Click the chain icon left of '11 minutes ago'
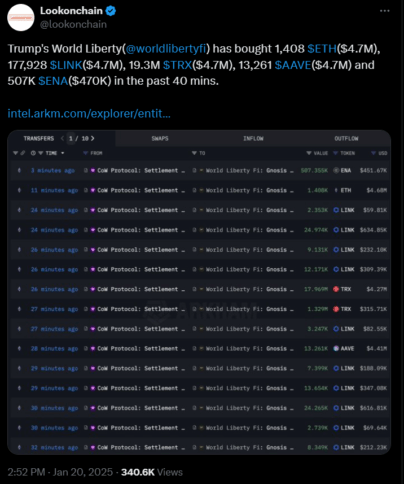Viewport: 404px width, 484px height. click(19, 190)
